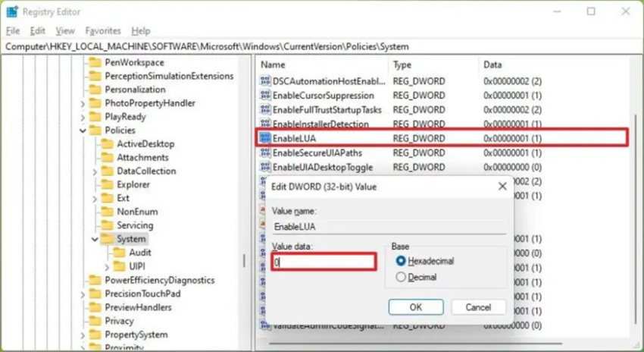Image resolution: width=644 pixels, height=352 pixels.
Task: Click the EnableCursorSuppression DWORD icon
Action: (x=265, y=96)
